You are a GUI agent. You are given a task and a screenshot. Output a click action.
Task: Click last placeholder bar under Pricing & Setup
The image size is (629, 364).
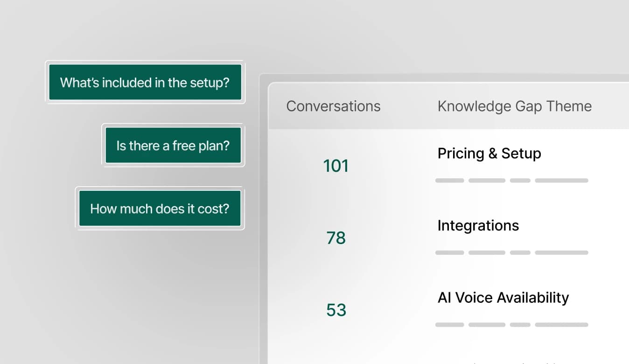pyautogui.click(x=561, y=181)
